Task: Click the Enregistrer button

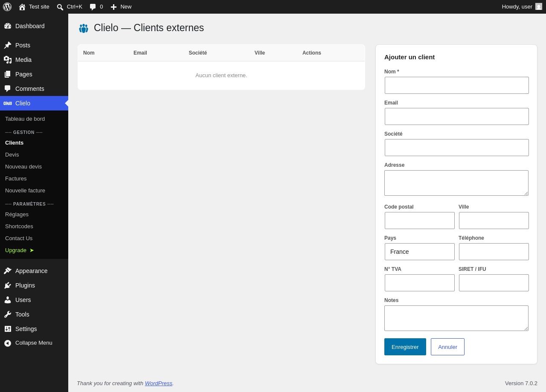Action: 405,347
